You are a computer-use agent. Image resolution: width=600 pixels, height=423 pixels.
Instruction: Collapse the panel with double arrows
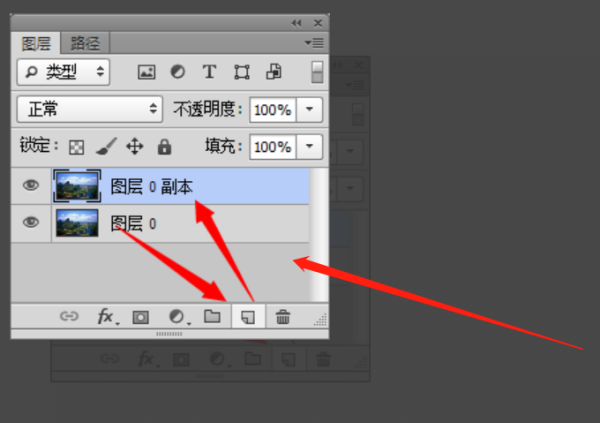pos(296,23)
